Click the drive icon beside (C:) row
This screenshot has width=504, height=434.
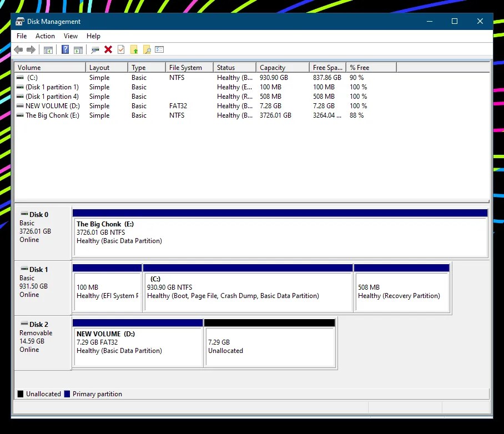[20, 78]
